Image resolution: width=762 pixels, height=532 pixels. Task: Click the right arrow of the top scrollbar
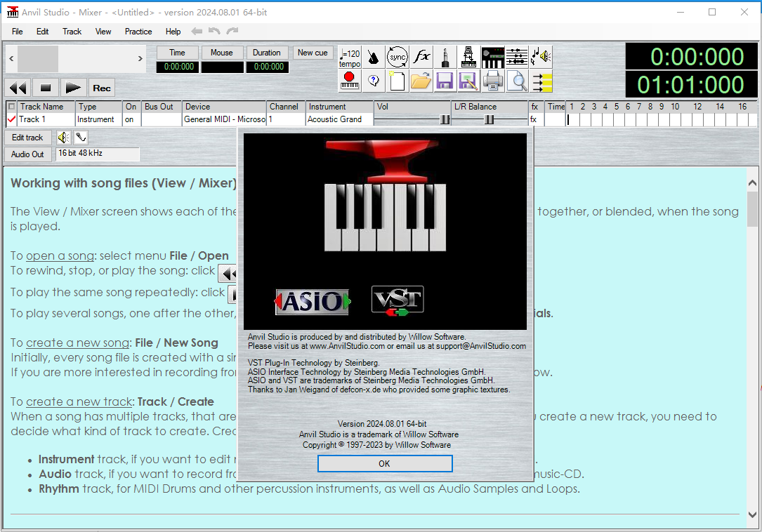click(x=140, y=59)
